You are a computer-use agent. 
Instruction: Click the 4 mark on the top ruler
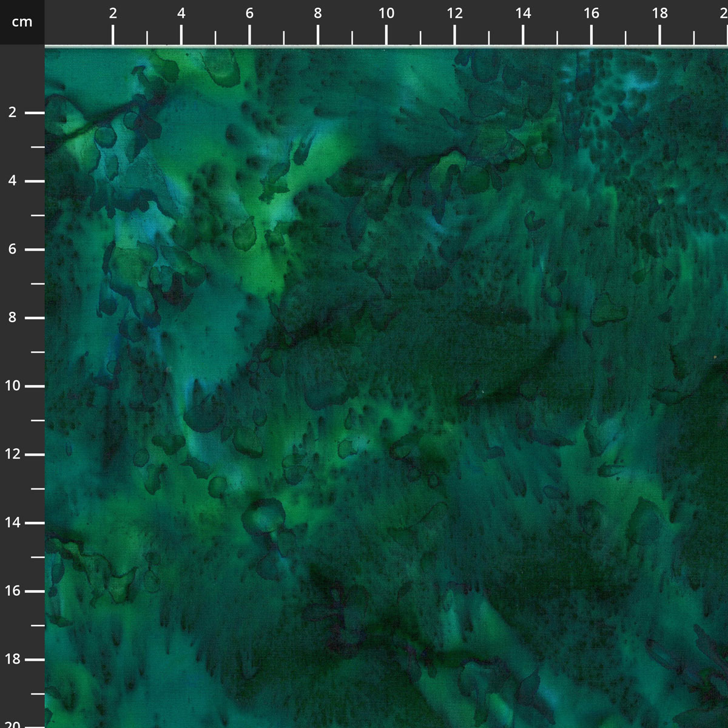coord(181,14)
